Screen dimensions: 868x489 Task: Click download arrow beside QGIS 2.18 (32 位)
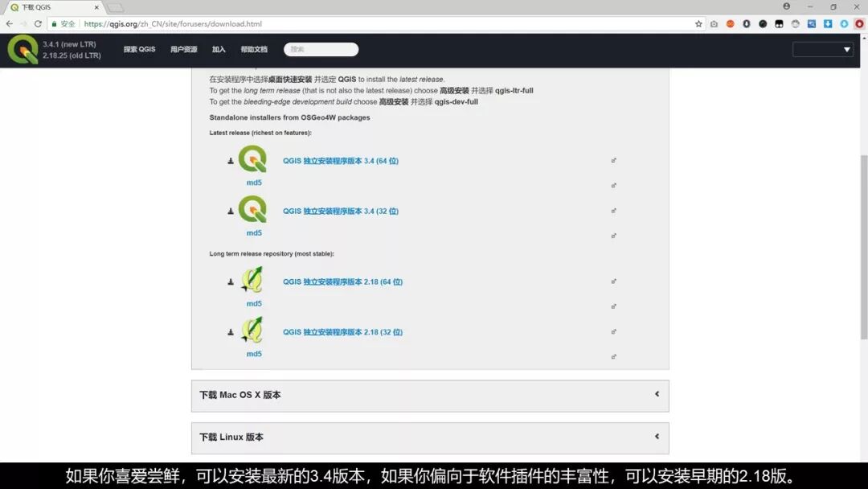(x=231, y=332)
